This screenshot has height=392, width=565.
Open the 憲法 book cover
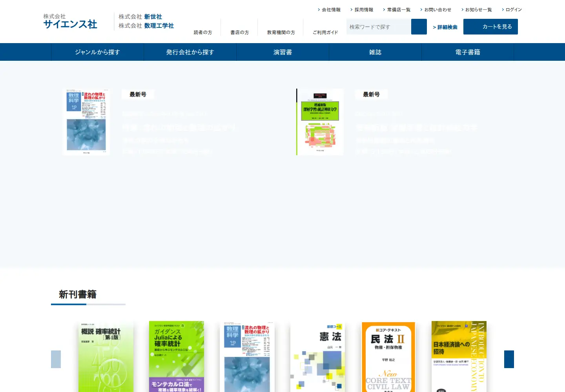click(318, 357)
